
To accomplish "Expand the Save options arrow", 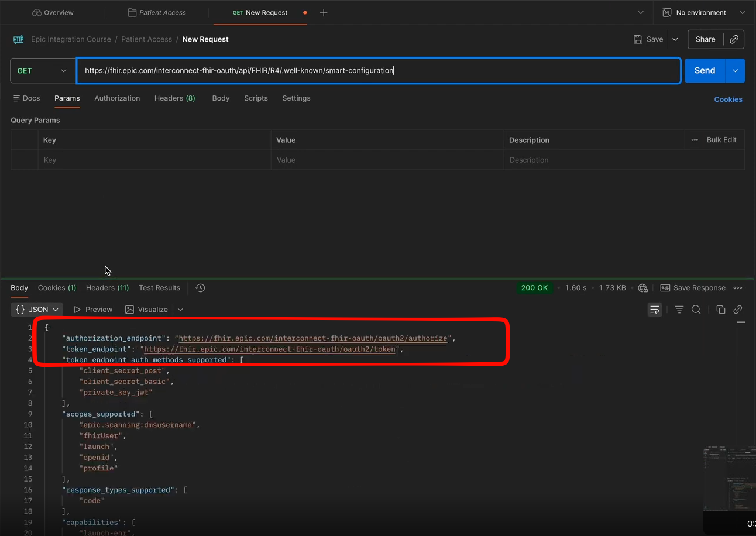I will [x=675, y=39].
